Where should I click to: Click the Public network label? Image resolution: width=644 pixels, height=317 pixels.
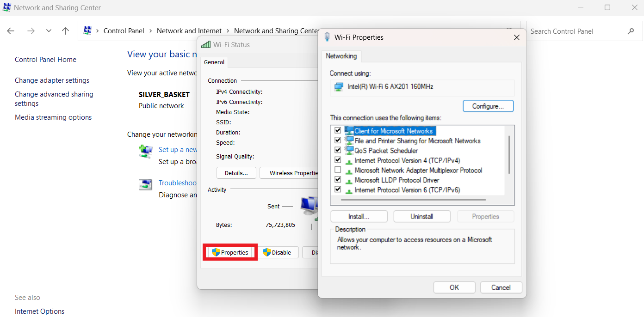[x=161, y=106]
